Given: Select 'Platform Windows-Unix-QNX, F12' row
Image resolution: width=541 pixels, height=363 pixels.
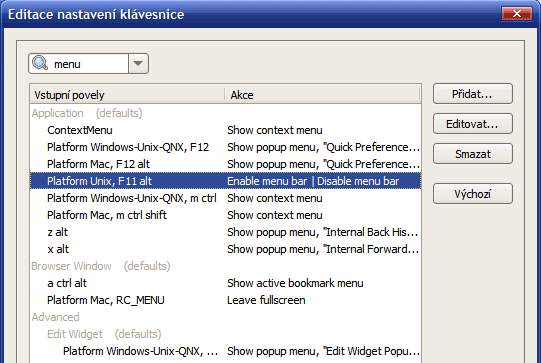Looking at the screenshot, I should (x=225, y=147).
